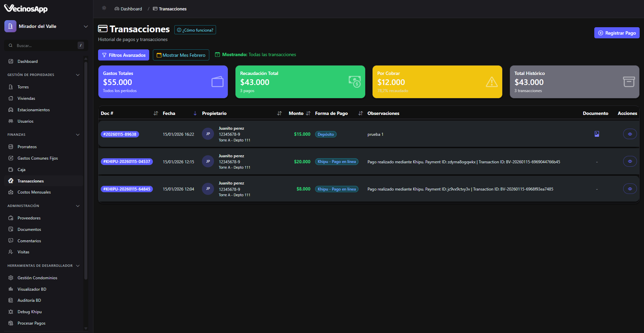Click the Registrar Pago button

click(616, 33)
